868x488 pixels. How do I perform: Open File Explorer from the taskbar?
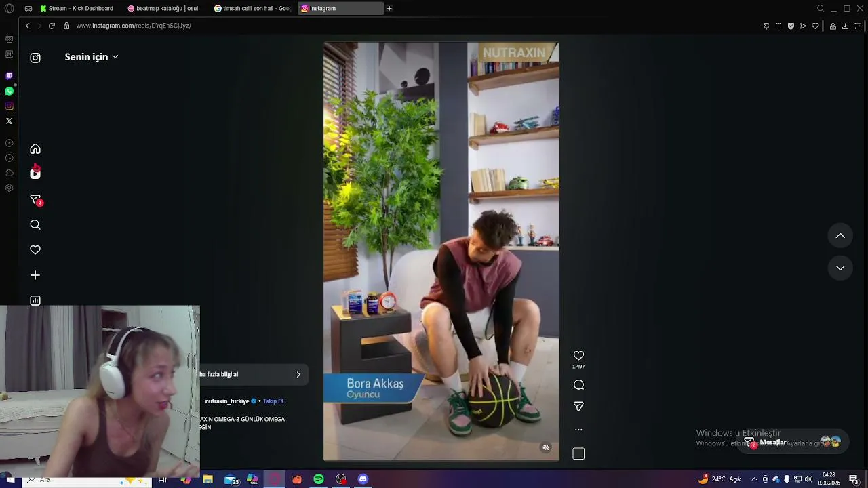(208, 479)
